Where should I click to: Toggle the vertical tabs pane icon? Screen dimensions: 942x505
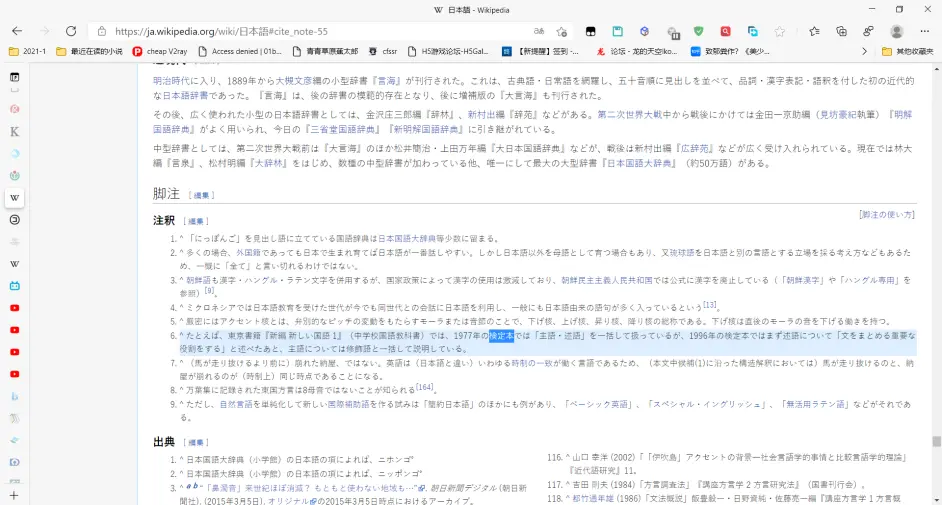point(14,77)
